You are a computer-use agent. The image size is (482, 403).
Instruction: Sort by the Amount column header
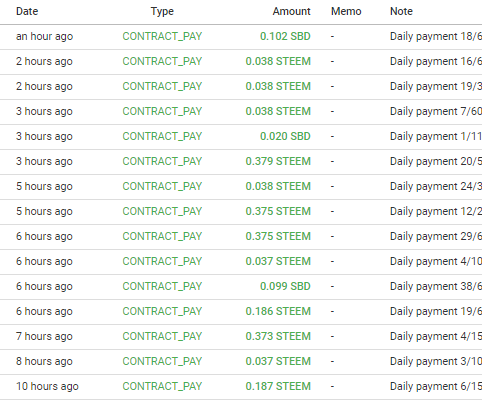pyautogui.click(x=292, y=11)
